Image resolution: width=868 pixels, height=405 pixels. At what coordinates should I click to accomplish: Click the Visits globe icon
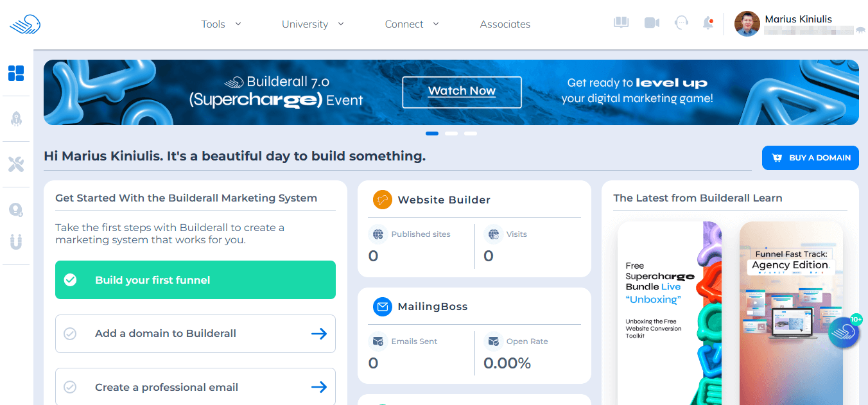pos(493,234)
